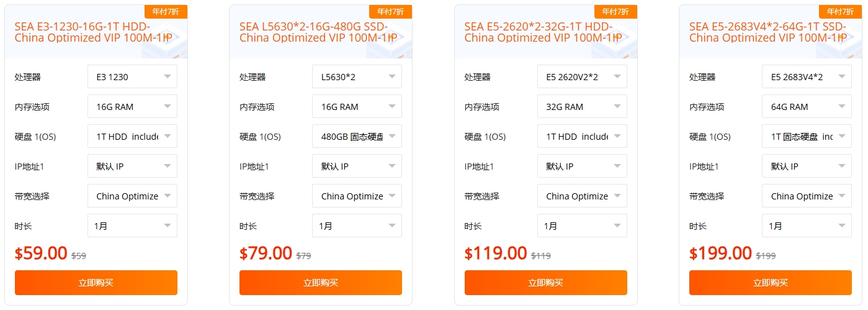The image size is (868, 310).
Task: Open bandwidth dropdown on the E5-2620*2 card
Action: point(582,196)
